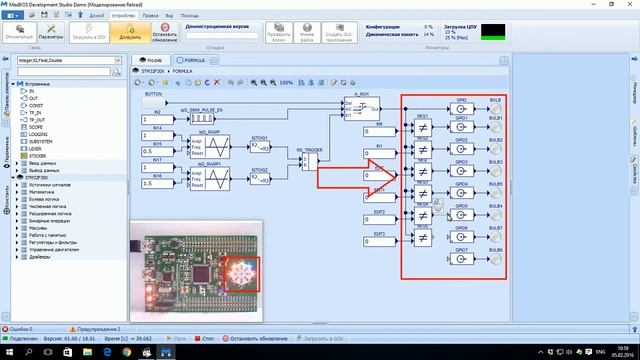Screen dimensions: 640x360
Task: Click Остановить обновление in the status bar
Action: coord(255,339)
